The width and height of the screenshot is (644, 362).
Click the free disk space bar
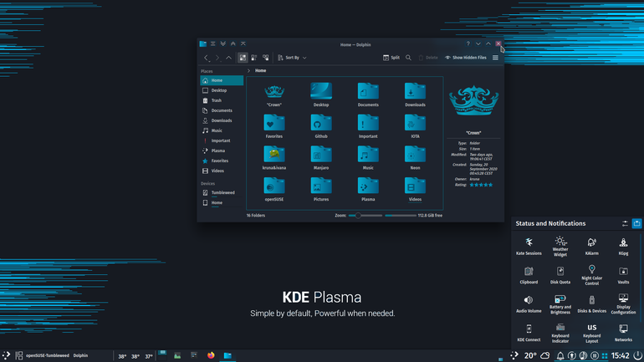click(401, 216)
